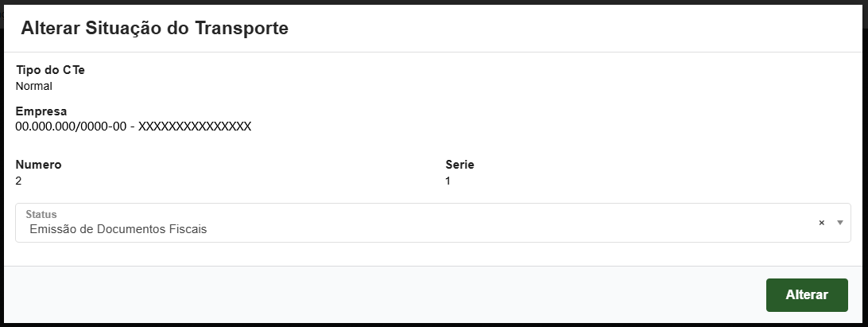Select the Normal CTe type value
This screenshot has width=868, height=327.
(33, 85)
